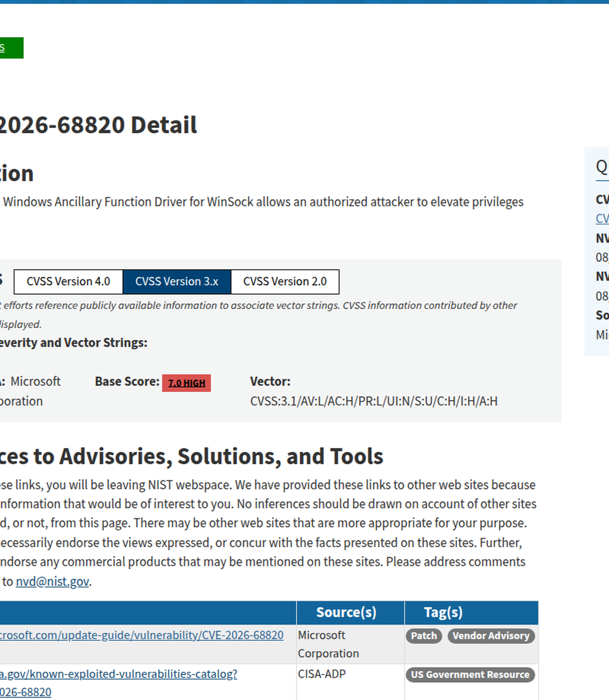This screenshot has height=700, width=609.
Task: Click the Severity and Vector Strings label
Action: coord(74,343)
